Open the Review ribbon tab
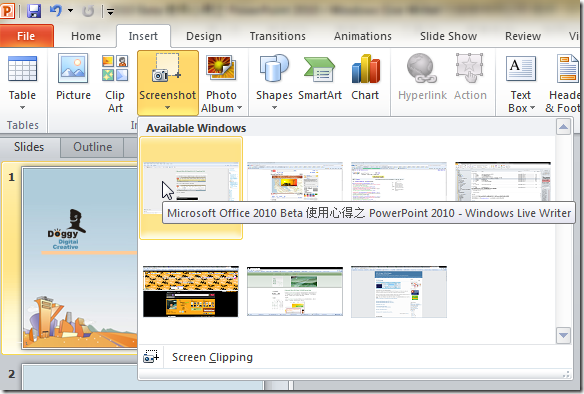584x394 pixels. tap(523, 36)
